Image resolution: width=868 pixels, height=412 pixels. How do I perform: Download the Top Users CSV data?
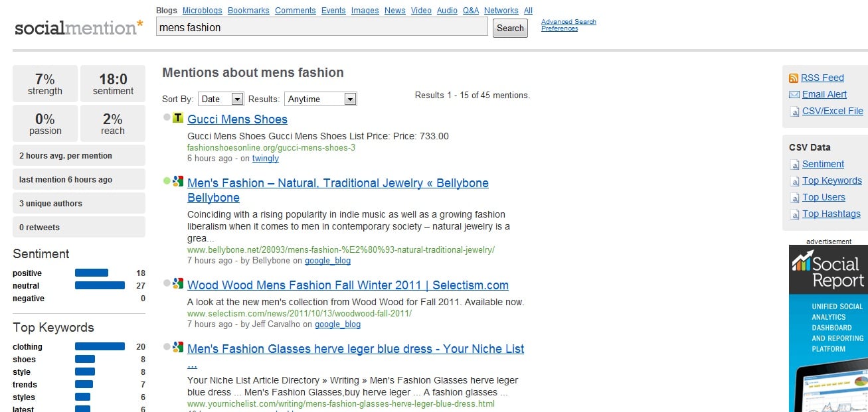coord(824,197)
